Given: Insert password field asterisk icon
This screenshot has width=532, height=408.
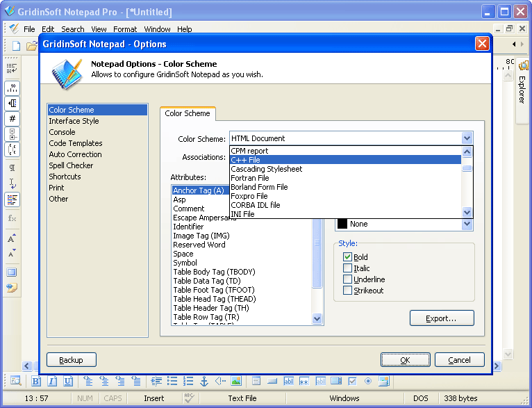Looking at the screenshot, I should [304, 382].
